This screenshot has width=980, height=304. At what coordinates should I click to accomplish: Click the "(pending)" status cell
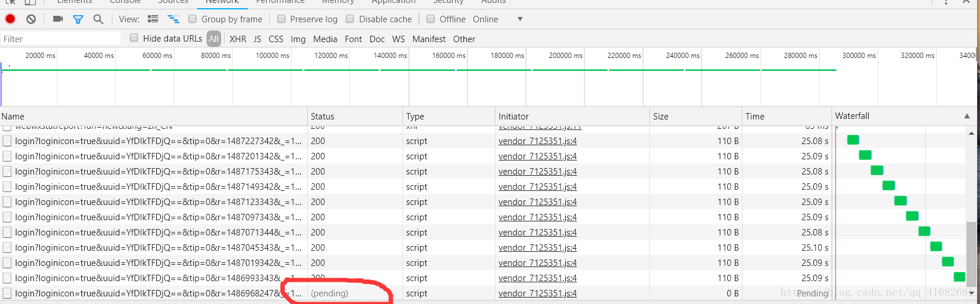tap(329, 293)
